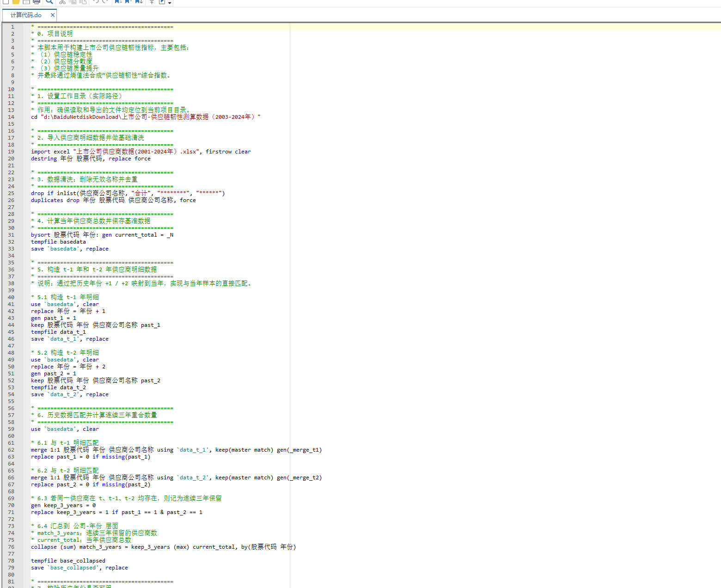Image resolution: width=721 pixels, height=588 pixels.
Task: Click 'replace past_2 = 0 if missing(past_2)'
Action: [91, 484]
